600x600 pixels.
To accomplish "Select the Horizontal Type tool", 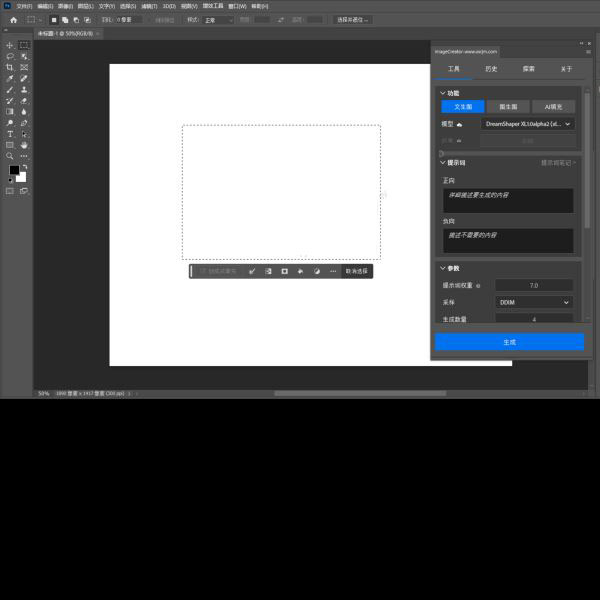I will tap(10, 134).
